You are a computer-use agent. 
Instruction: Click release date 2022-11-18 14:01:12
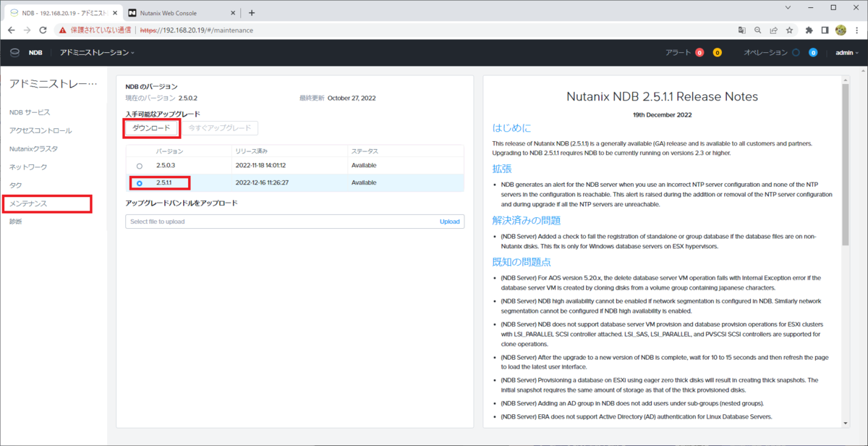pos(262,166)
